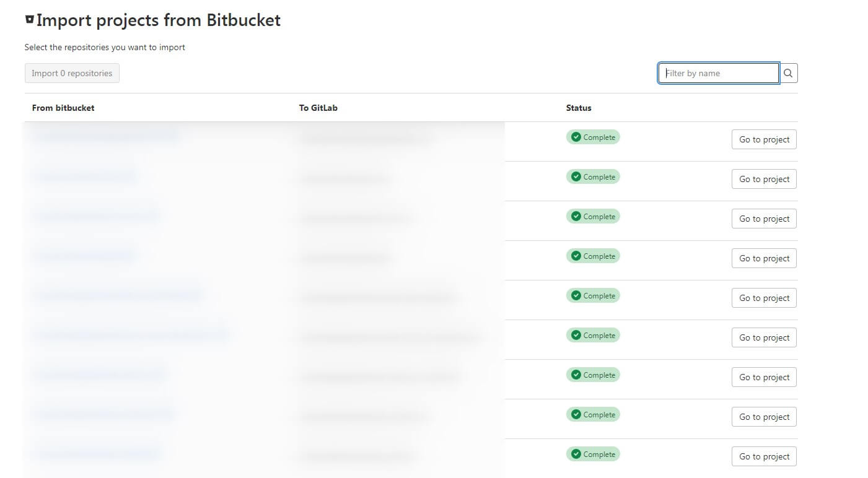
Task: Click the Complete status badge in the seventh row
Action: click(x=593, y=375)
